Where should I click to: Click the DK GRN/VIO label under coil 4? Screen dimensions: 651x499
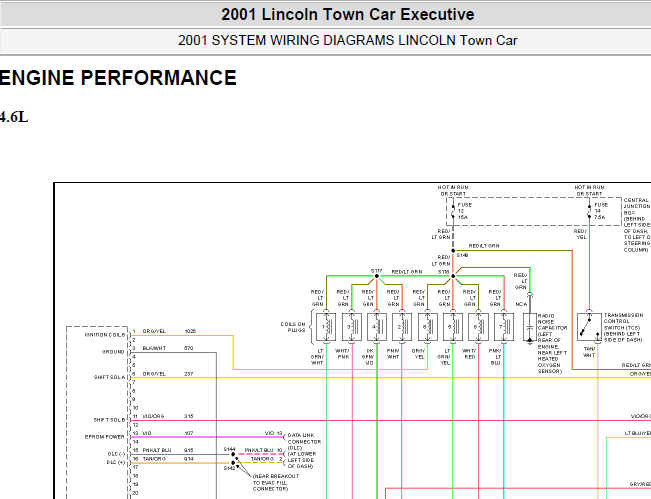368,357
